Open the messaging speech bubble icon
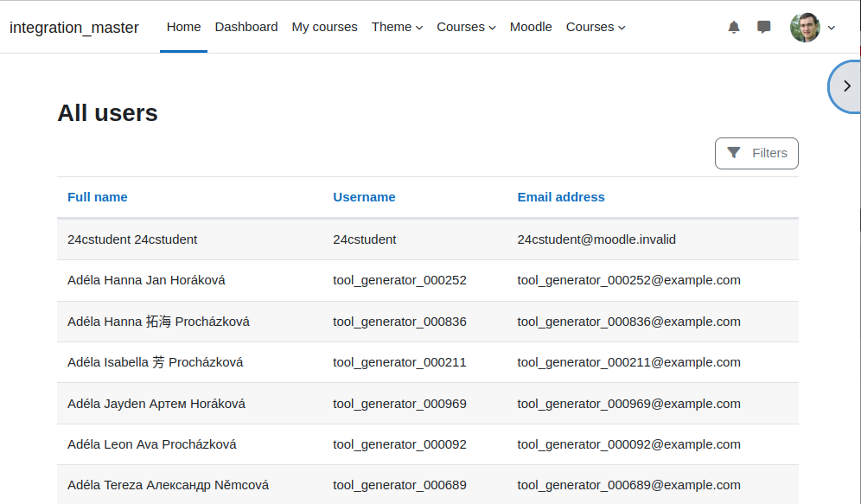Viewport: 861px width, 504px height. tap(764, 27)
